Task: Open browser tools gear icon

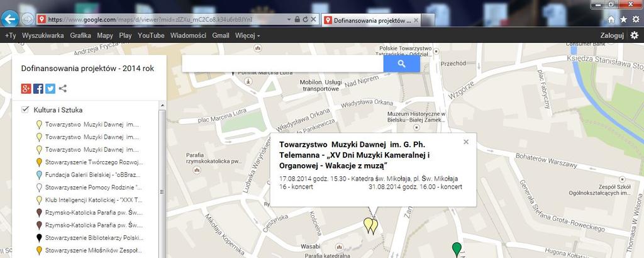Action: tap(636, 20)
